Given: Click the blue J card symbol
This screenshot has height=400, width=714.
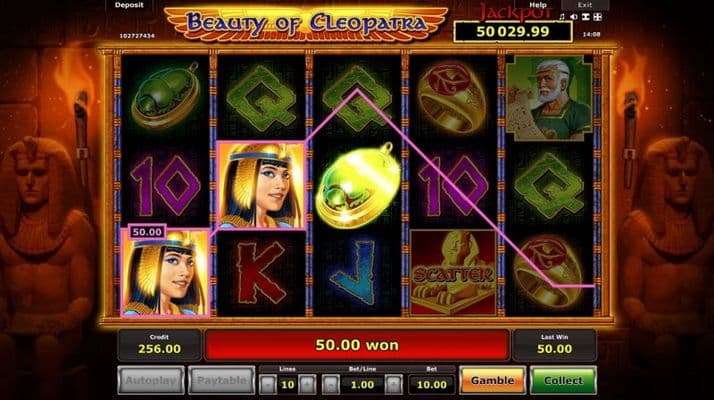Looking at the screenshot, I should coord(357,272).
